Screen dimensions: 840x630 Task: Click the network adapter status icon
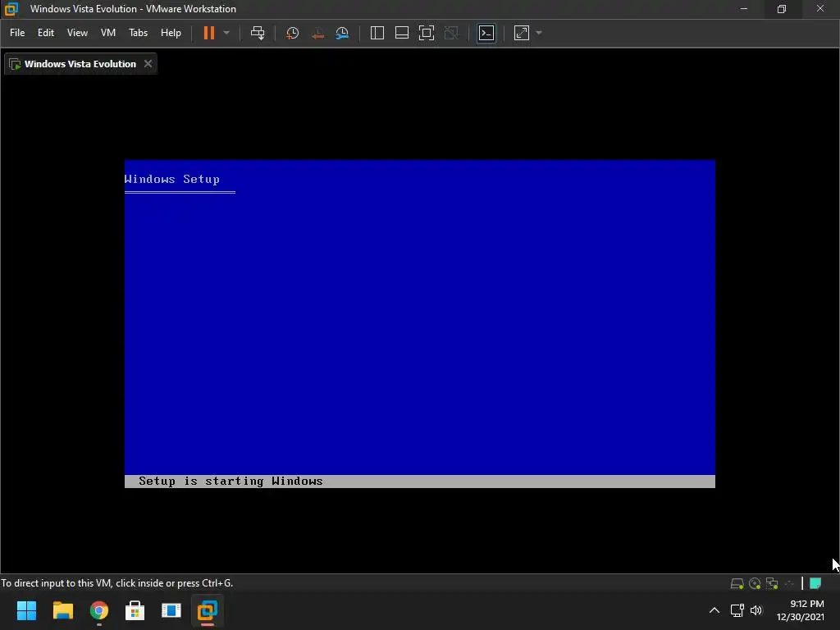(x=772, y=583)
